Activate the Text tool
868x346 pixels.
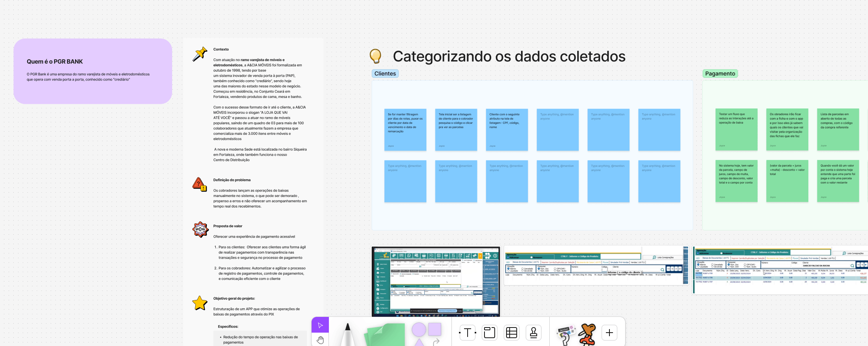pyautogui.click(x=468, y=333)
